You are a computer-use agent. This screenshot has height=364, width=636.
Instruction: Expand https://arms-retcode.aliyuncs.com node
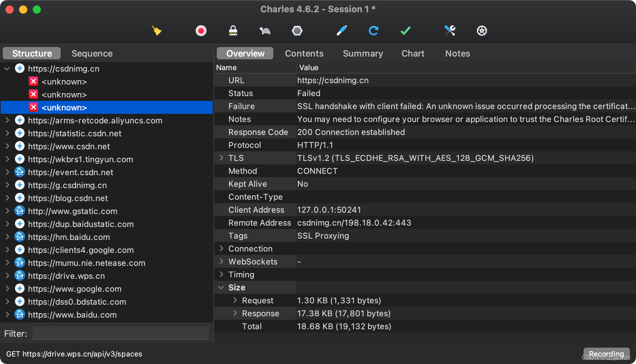(7, 120)
